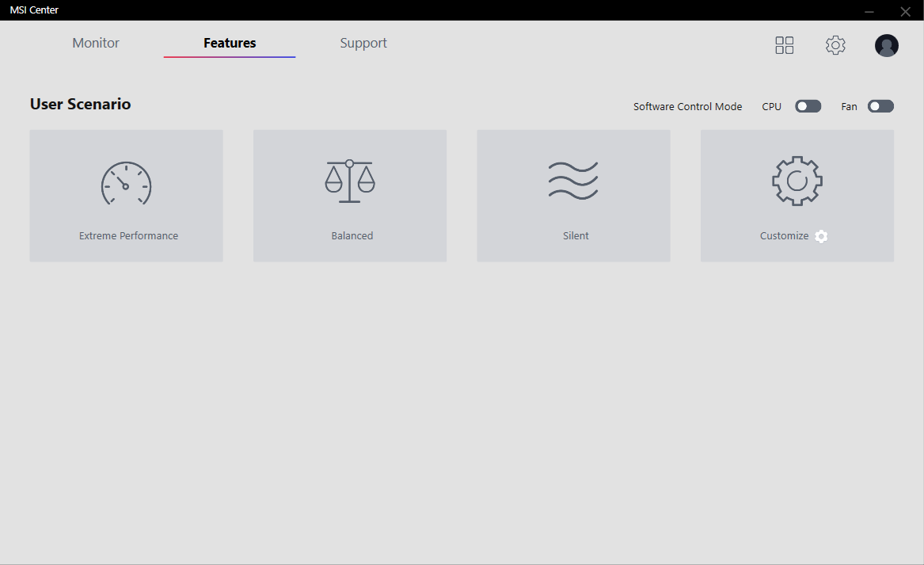Click the Extreme Performance label
This screenshot has width=924, height=565.
click(x=128, y=235)
